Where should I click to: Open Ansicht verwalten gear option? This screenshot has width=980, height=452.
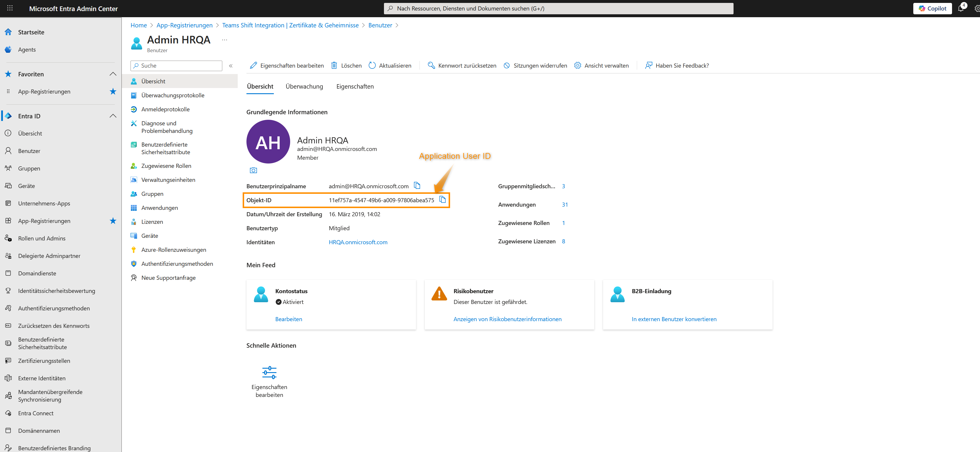(x=601, y=66)
